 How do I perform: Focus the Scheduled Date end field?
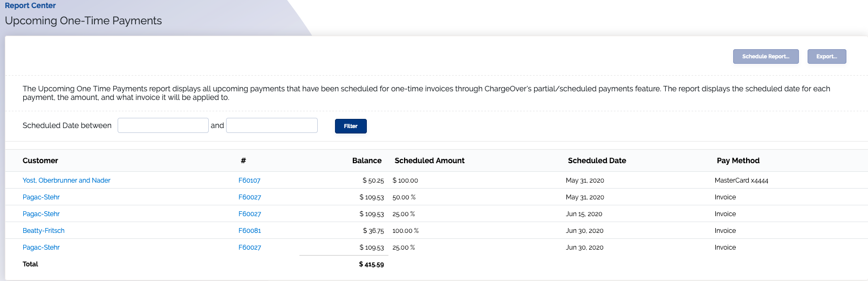(x=272, y=125)
